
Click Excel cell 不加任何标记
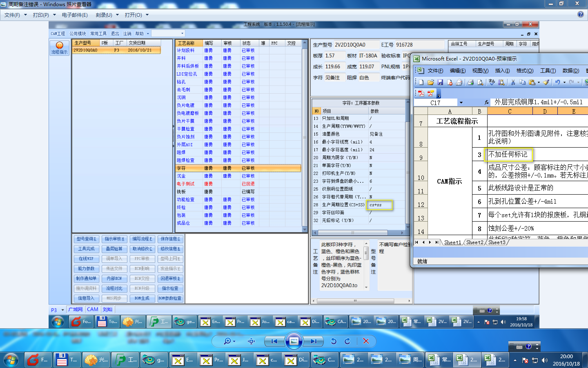(x=509, y=155)
